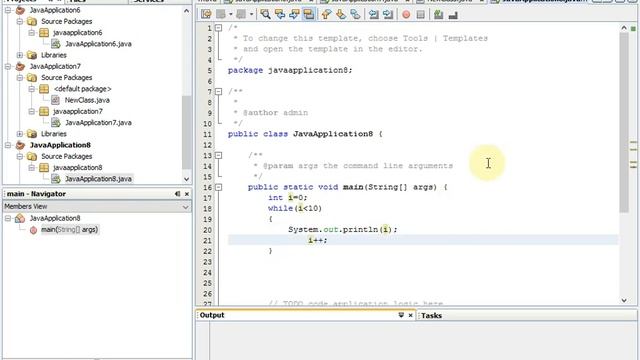Click the main - Navigator panel title

coord(36,194)
